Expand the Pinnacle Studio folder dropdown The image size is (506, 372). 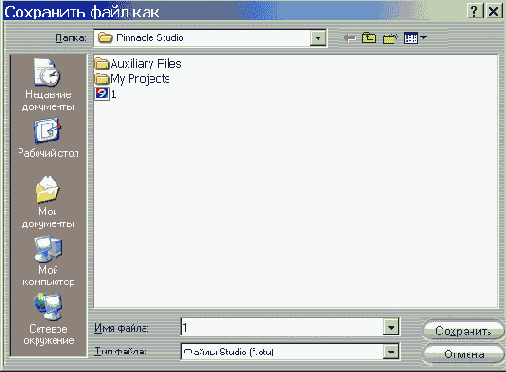(x=318, y=38)
